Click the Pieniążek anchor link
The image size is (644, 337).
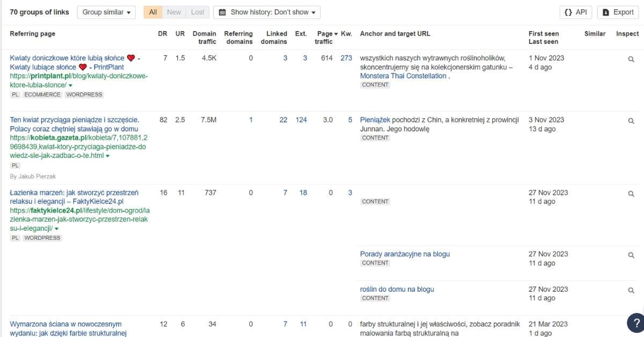[375, 120]
